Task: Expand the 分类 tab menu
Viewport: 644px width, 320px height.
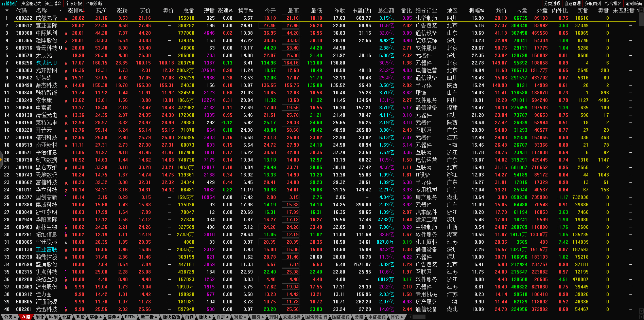Action: (10, 317)
